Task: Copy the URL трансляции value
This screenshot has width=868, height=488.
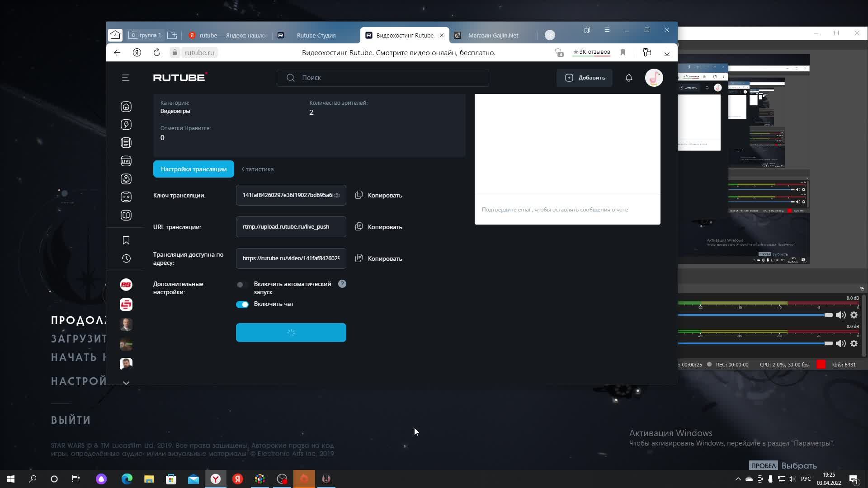Action: click(x=379, y=227)
